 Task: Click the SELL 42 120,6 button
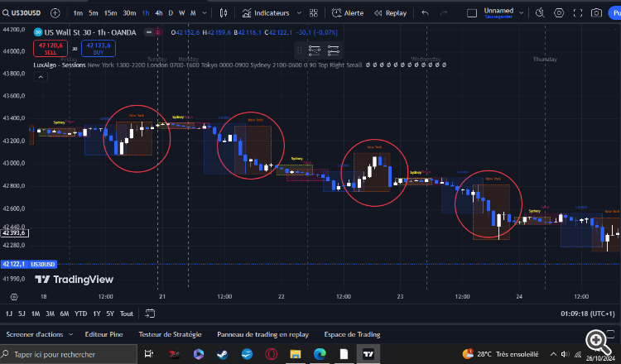coord(51,48)
